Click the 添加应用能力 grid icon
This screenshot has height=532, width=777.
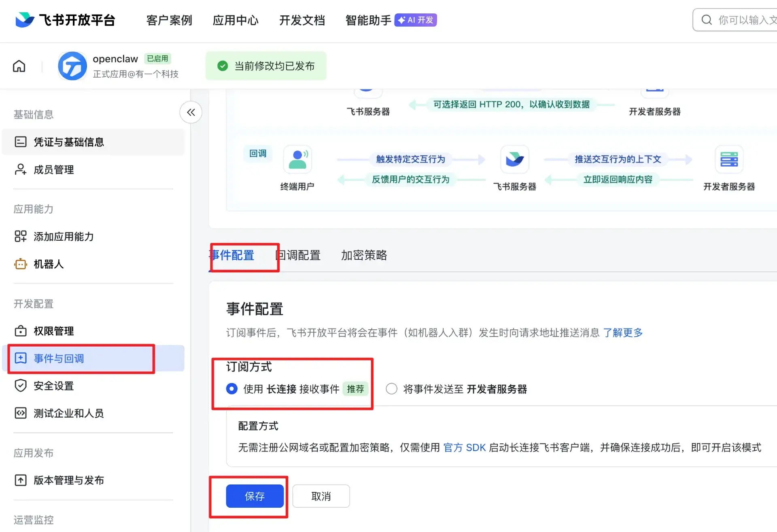click(20, 236)
